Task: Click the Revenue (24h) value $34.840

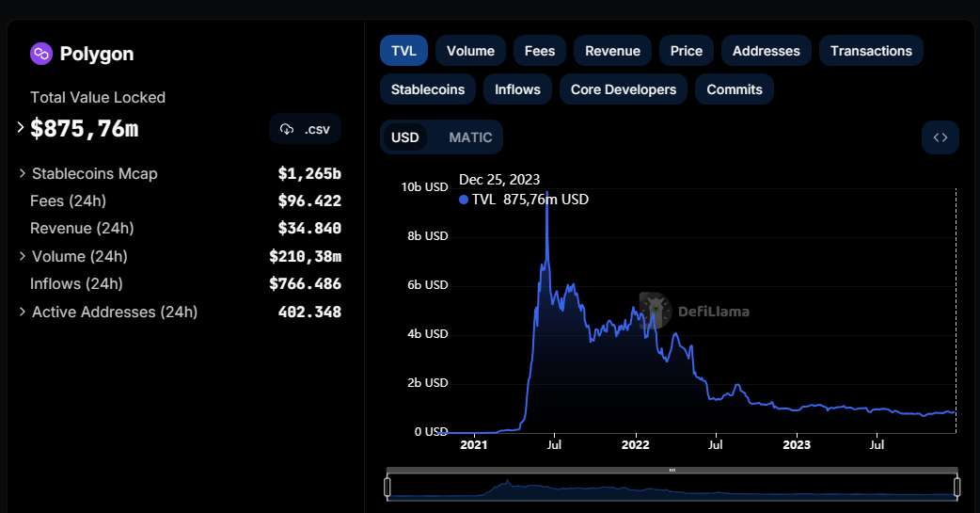Action: 310,229
